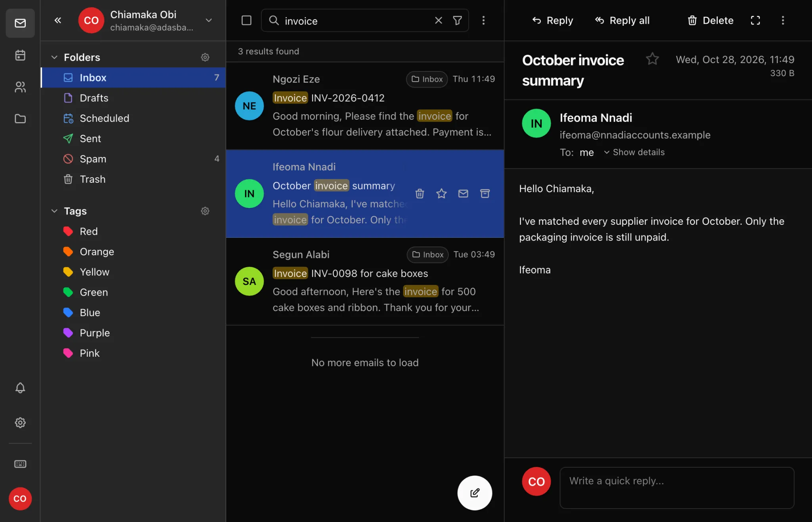812x522 pixels.
Task: Open settings from the bottom sidebar gear
Action: tap(20, 423)
